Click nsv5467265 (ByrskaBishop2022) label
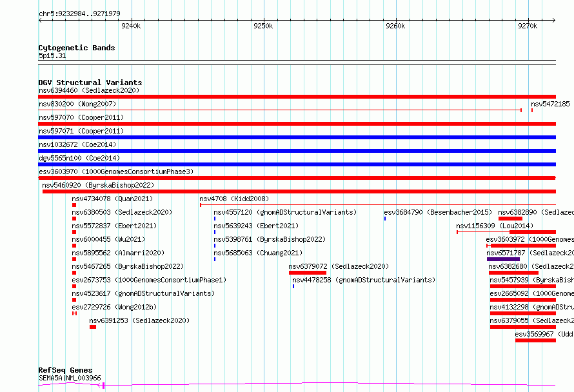 click(128, 266)
